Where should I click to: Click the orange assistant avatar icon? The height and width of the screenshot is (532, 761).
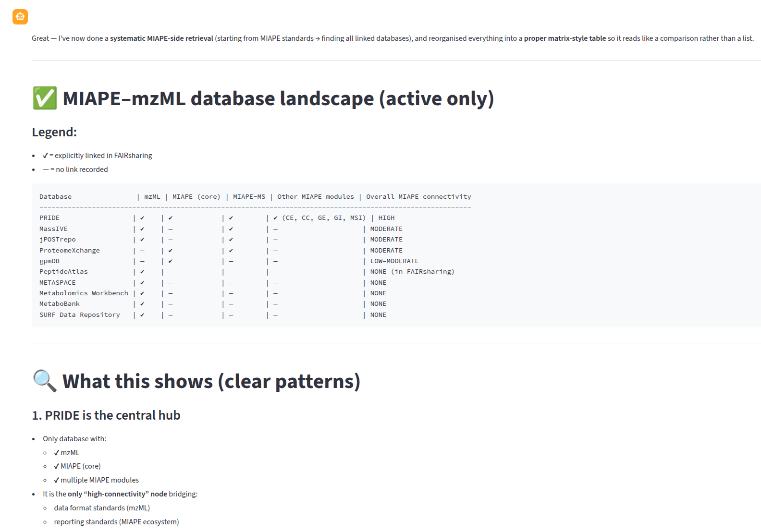coord(20,17)
